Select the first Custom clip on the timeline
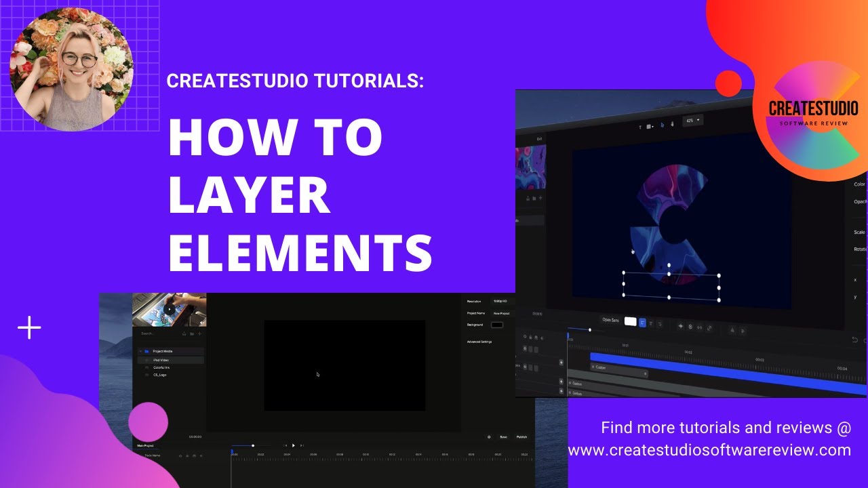The image size is (868, 488). click(618, 370)
